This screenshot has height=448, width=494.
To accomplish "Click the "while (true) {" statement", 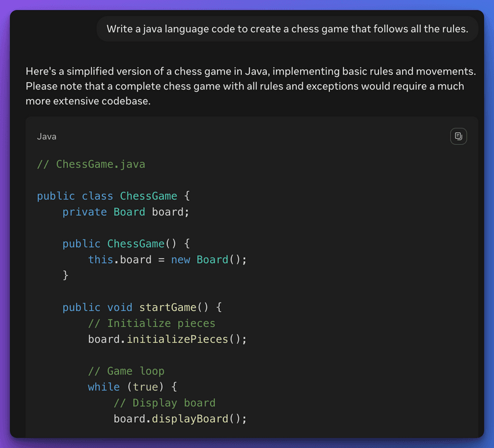I will click(x=132, y=387).
